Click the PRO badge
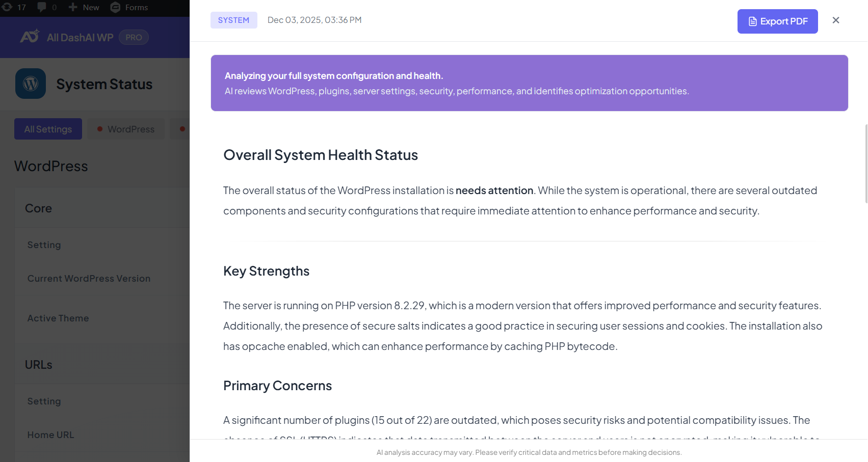This screenshot has width=868, height=462. [x=134, y=37]
